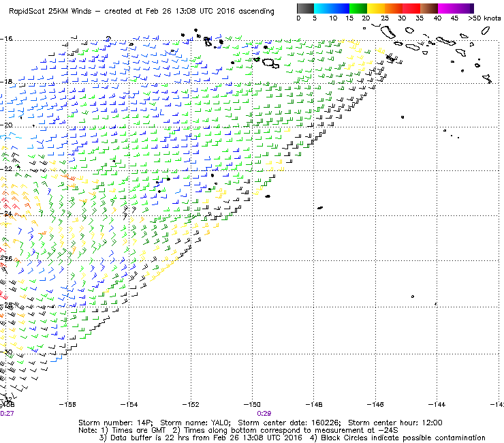Click the -22 latitude label

6,169
